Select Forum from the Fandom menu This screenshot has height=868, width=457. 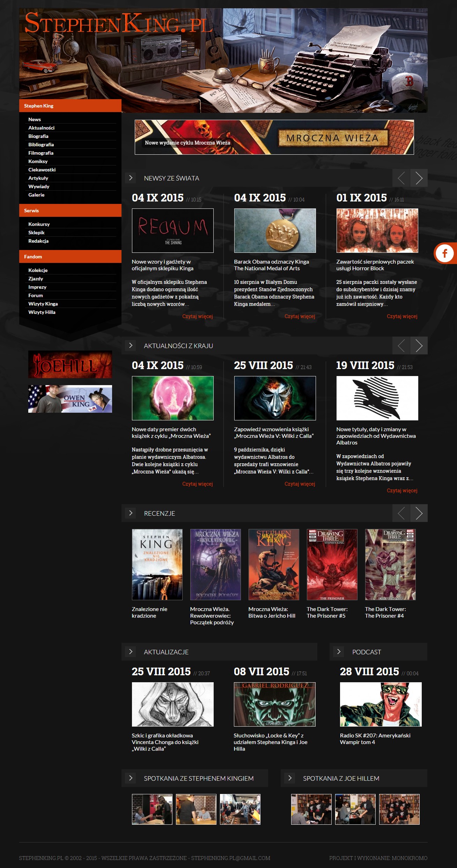(x=36, y=295)
